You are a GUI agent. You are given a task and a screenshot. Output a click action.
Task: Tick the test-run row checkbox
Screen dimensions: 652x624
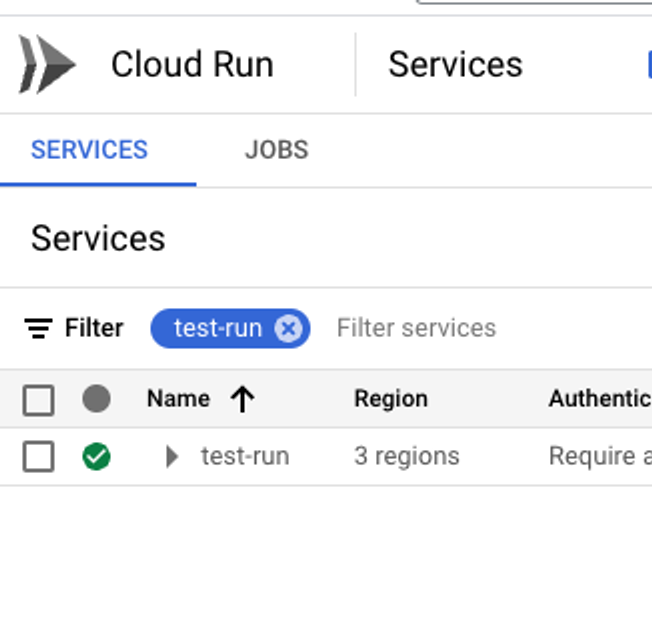pos(38,456)
